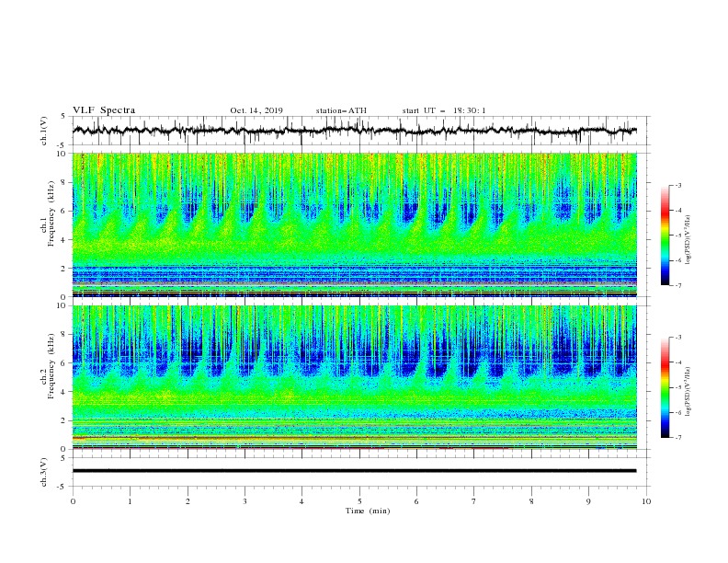Click the flat black ch.3 trace
728x563 pixels.
(x=354, y=471)
